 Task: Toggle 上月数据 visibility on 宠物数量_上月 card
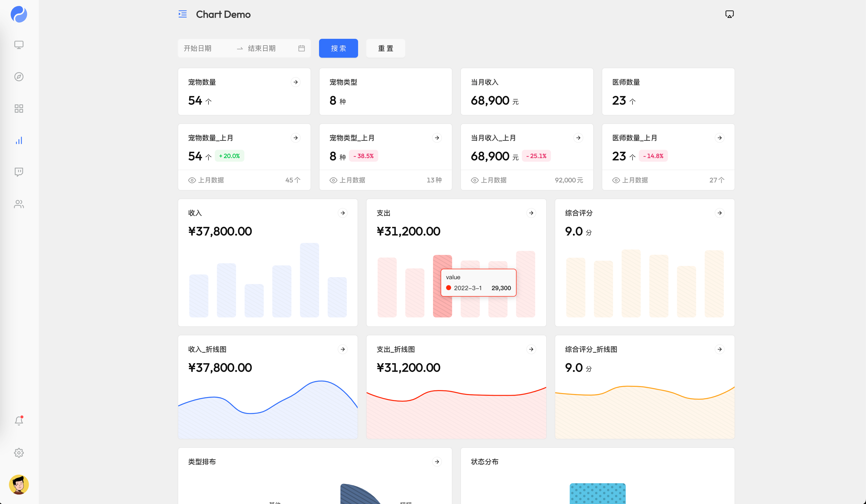point(192,180)
